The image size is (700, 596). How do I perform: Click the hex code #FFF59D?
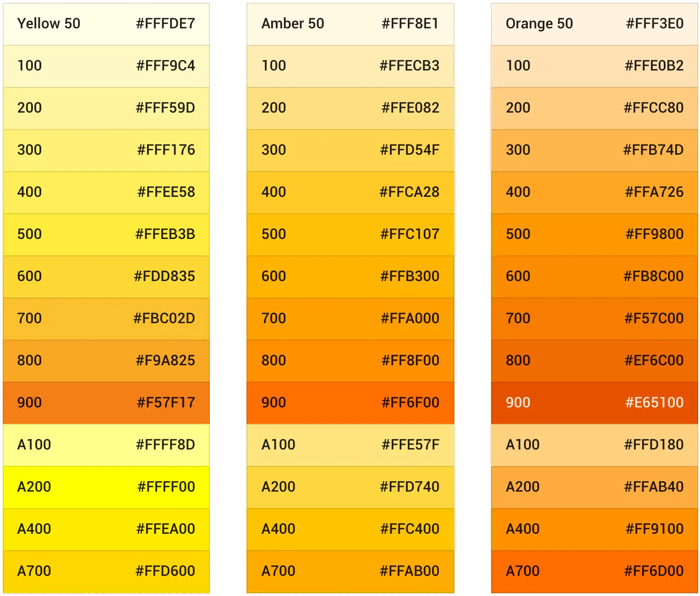pos(165,108)
